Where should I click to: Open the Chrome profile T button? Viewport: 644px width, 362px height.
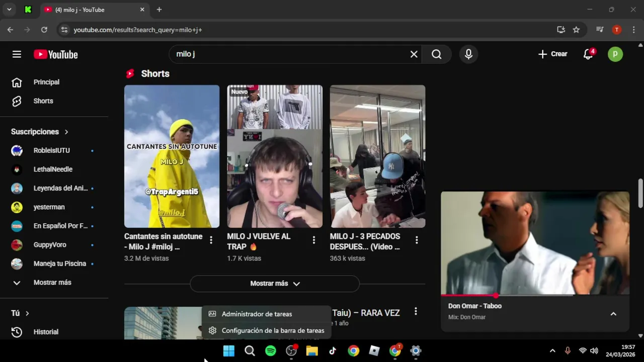point(617,30)
